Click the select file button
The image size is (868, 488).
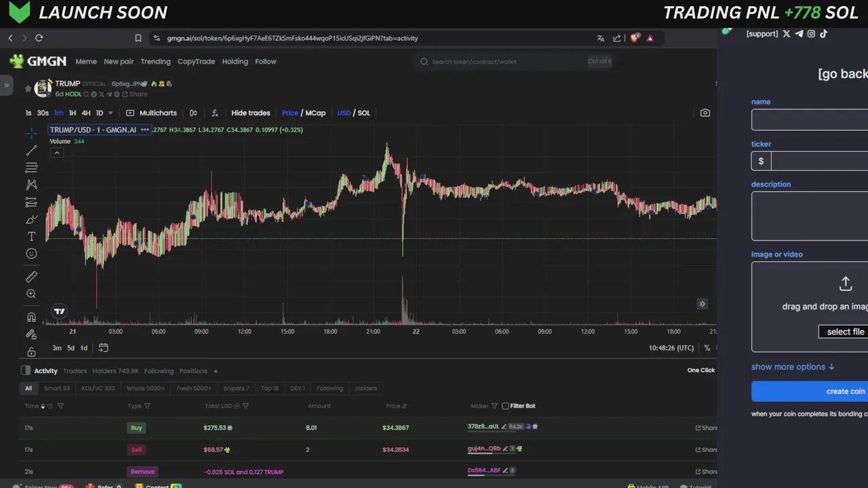pyautogui.click(x=845, y=331)
